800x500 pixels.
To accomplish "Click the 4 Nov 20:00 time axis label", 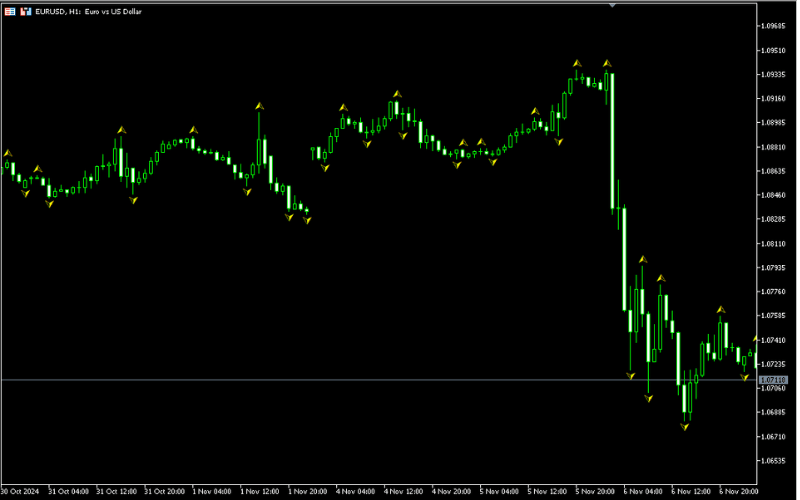I will (x=452, y=491).
